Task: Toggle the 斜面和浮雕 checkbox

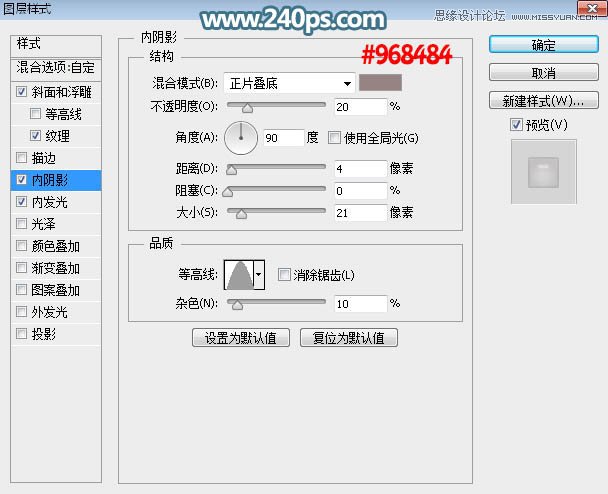Action: click(x=21, y=92)
